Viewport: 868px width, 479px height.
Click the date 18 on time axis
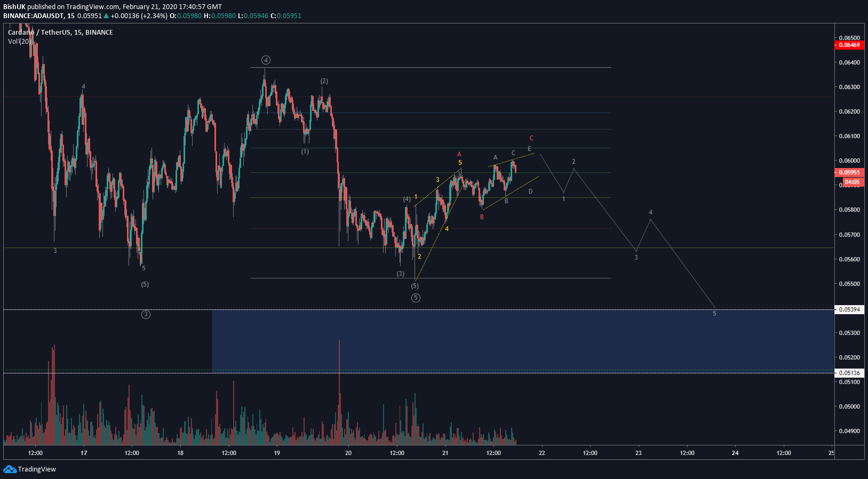(x=180, y=453)
